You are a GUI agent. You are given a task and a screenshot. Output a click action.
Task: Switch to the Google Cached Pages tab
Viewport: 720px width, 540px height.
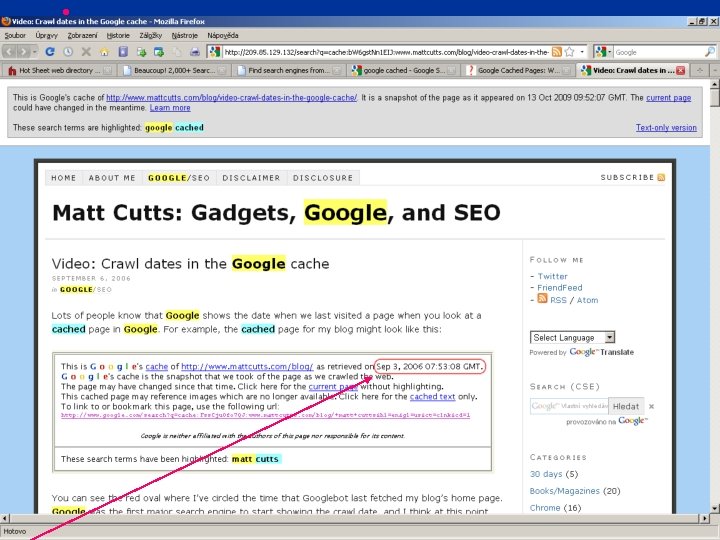point(519,70)
